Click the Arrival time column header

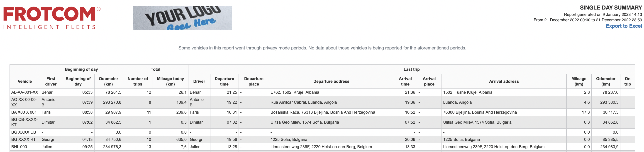pos(405,81)
